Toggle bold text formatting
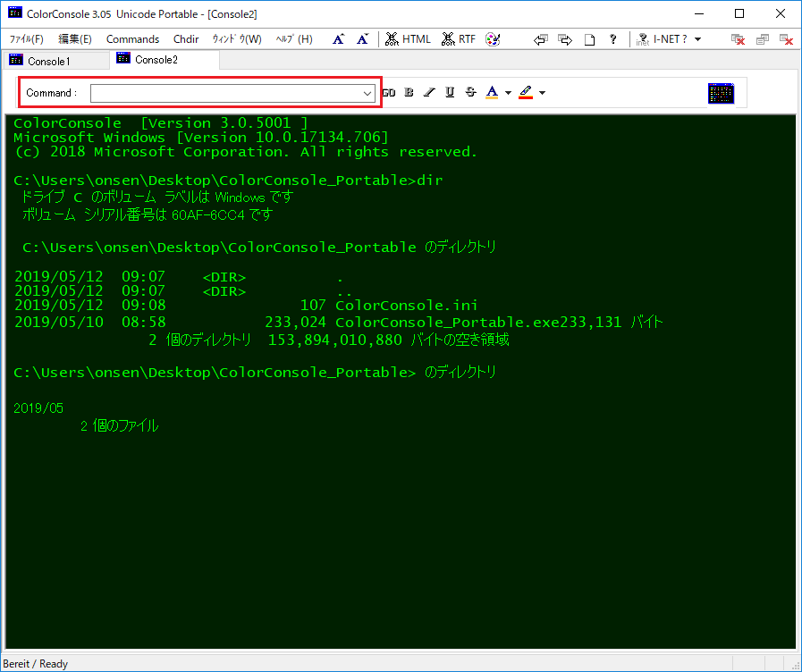The width and height of the screenshot is (802, 672). coord(409,93)
